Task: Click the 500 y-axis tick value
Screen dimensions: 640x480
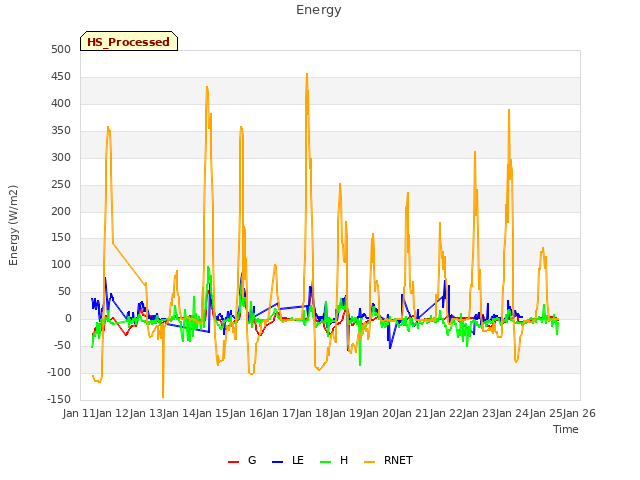Action: pyautogui.click(x=61, y=49)
